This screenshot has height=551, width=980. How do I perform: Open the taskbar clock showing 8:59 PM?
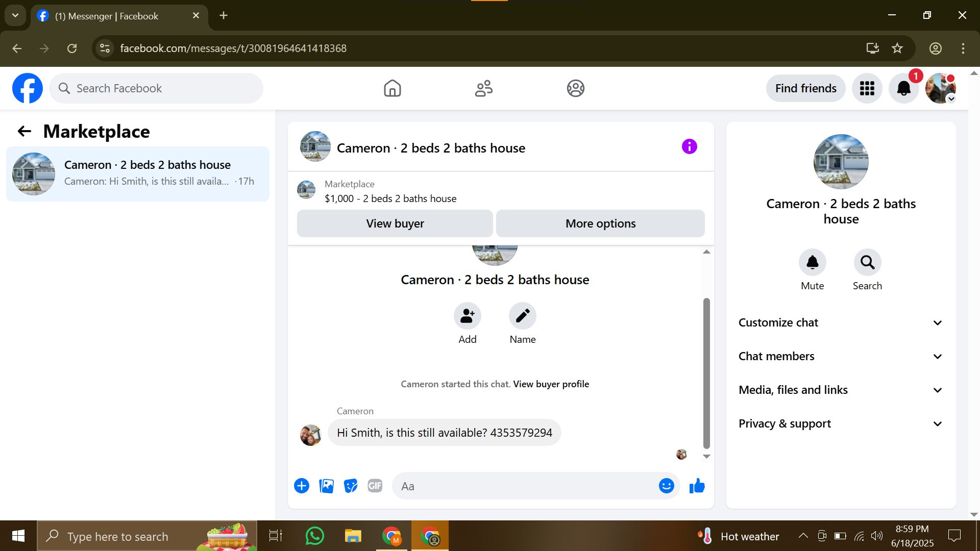[912, 536]
